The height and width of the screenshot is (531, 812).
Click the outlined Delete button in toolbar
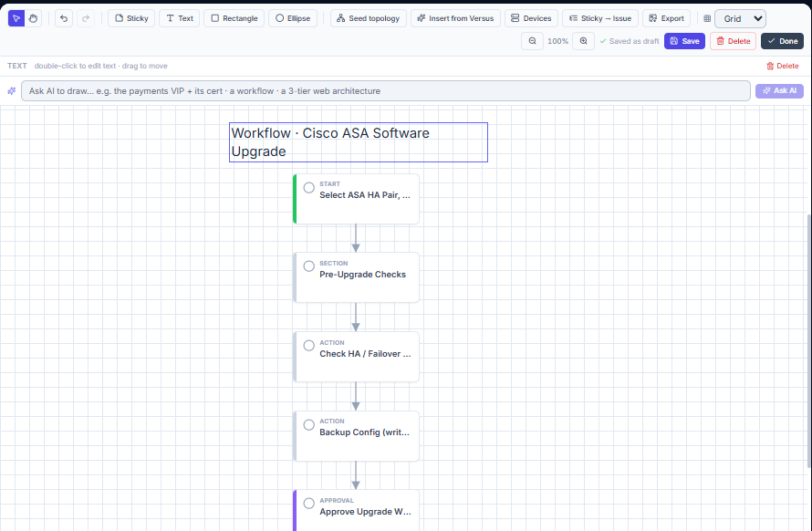point(733,41)
